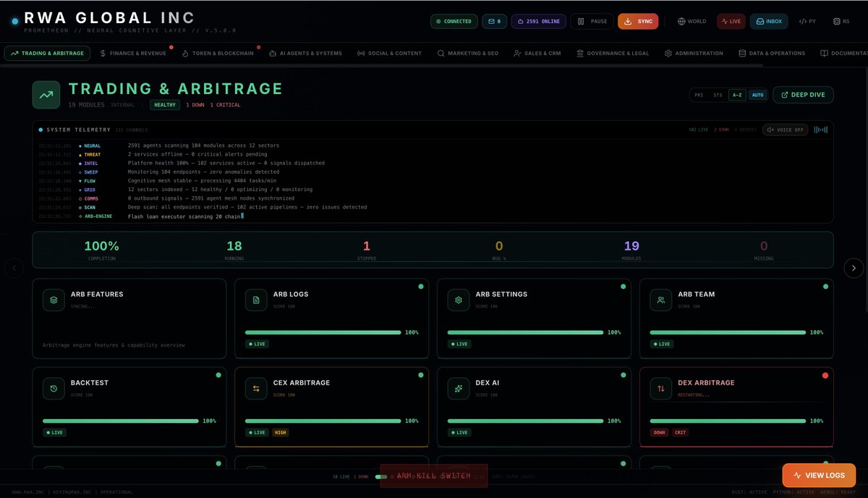Open the mail counter badge
This screenshot has height=498, width=868.
coord(495,21)
